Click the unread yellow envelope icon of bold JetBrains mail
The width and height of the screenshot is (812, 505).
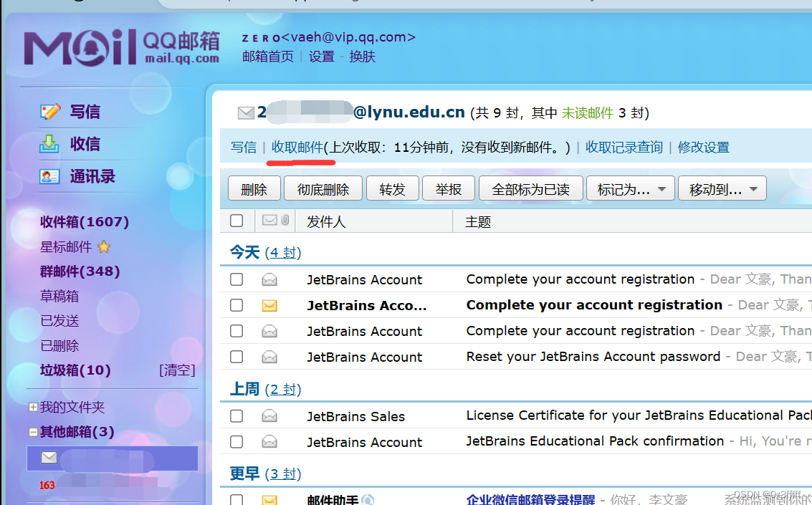(x=269, y=306)
